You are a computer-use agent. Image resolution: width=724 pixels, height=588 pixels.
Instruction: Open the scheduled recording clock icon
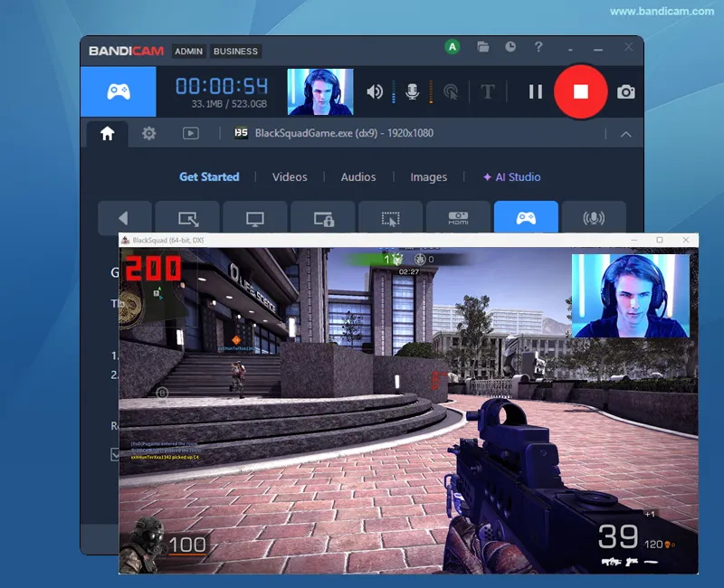[x=510, y=47]
